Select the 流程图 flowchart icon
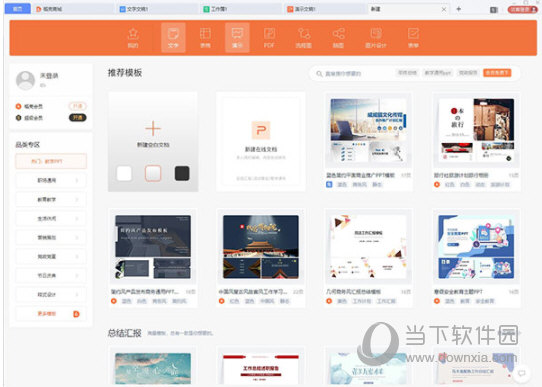This screenshot has width=542, height=387. 304,38
